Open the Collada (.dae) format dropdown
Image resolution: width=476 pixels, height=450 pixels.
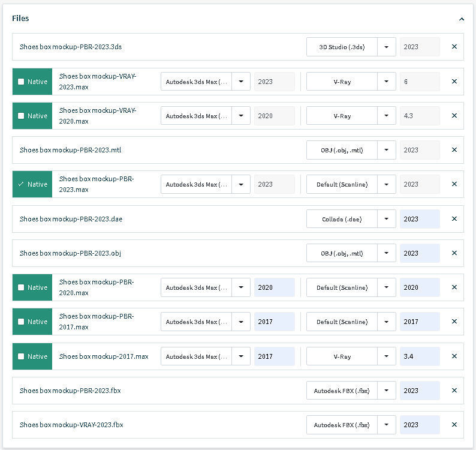coord(387,219)
